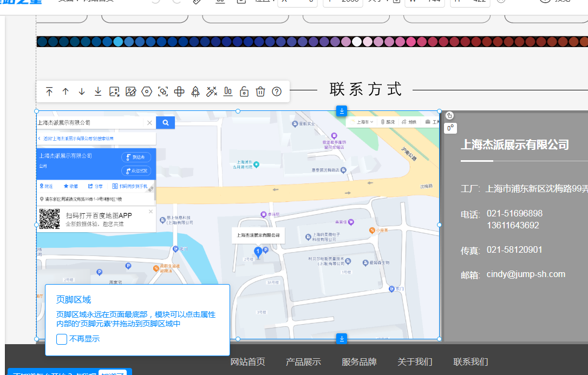
Task: Close the Baidu Map APP QR banner
Action: pos(151,212)
